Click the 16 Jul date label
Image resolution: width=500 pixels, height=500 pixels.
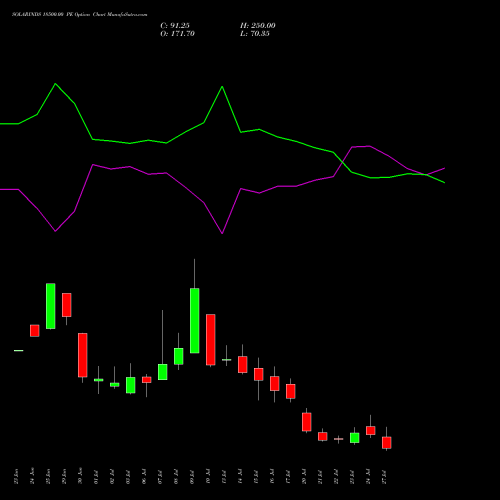pyautogui.click(x=272, y=476)
